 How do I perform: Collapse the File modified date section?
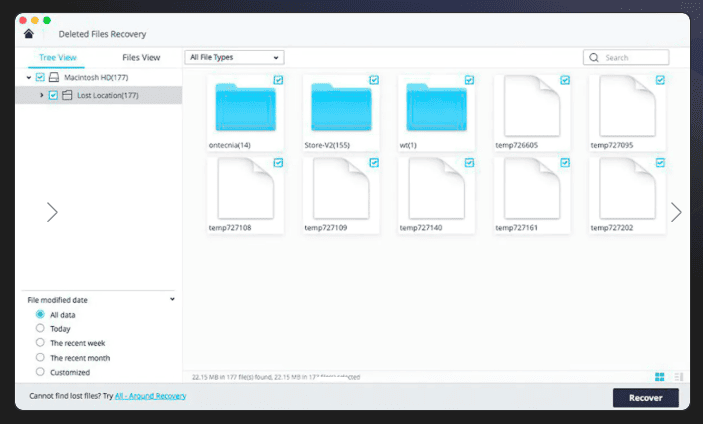pyautogui.click(x=172, y=299)
